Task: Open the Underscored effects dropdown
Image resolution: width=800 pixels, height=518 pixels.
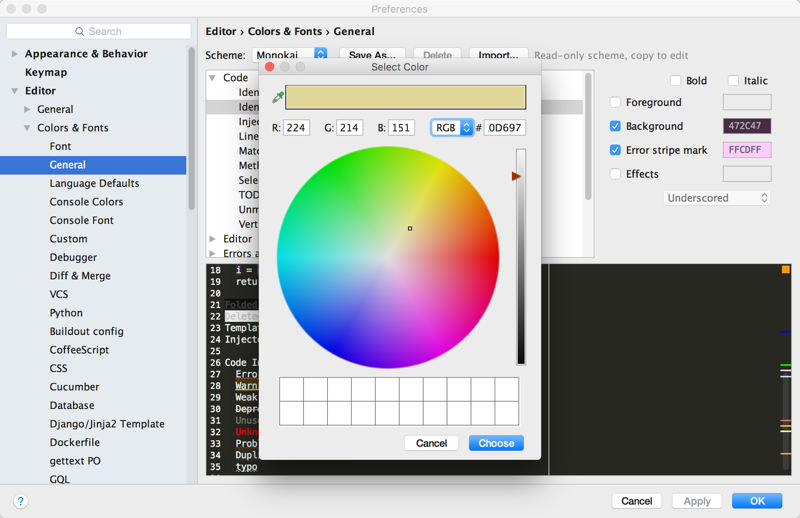Action: click(717, 198)
